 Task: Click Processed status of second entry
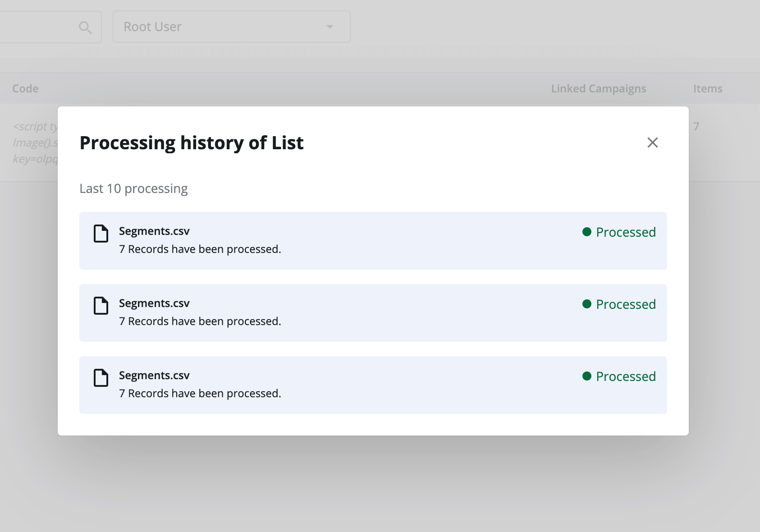click(619, 304)
